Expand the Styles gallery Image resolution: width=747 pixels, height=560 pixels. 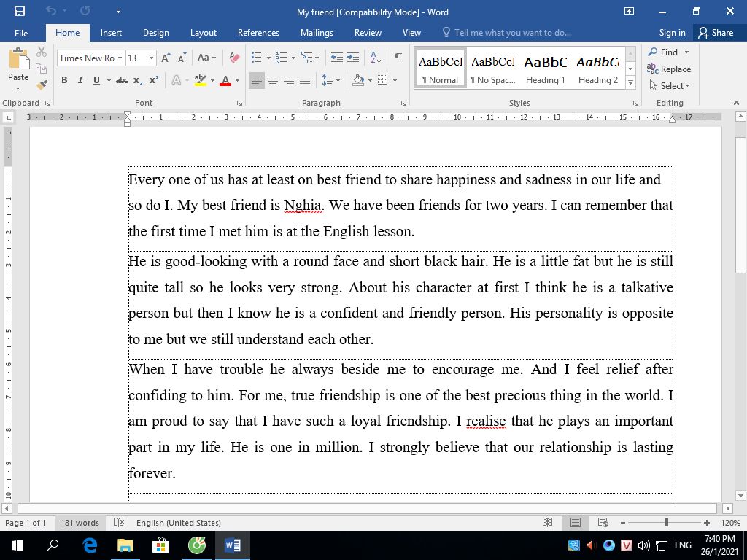630,82
